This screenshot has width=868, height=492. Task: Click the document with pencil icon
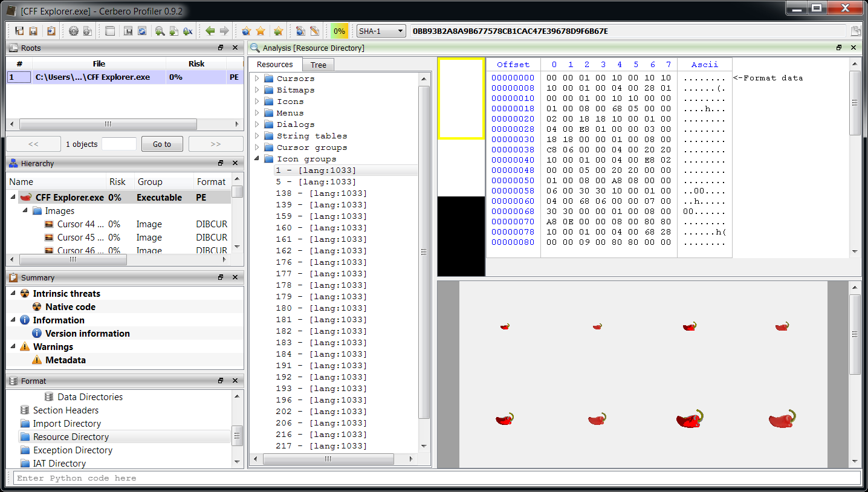[314, 31]
